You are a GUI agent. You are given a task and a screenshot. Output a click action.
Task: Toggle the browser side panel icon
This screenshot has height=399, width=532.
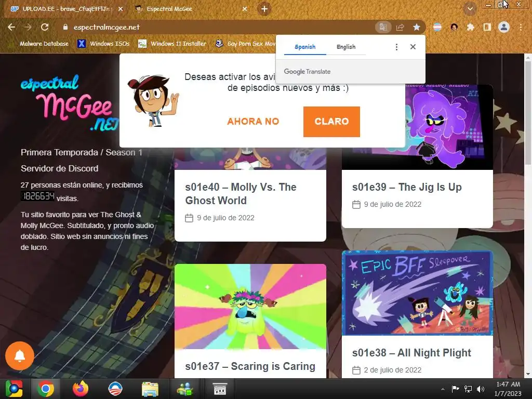tap(487, 27)
